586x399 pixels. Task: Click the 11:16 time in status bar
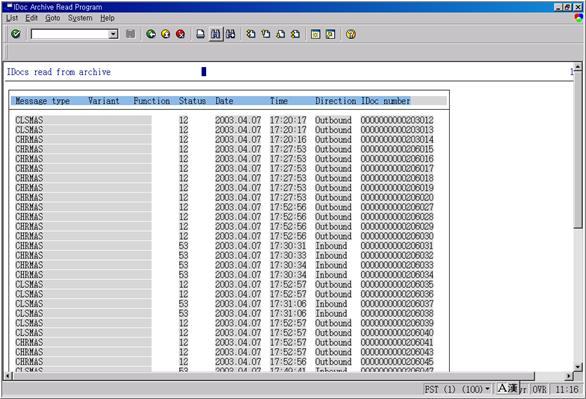(x=567, y=389)
